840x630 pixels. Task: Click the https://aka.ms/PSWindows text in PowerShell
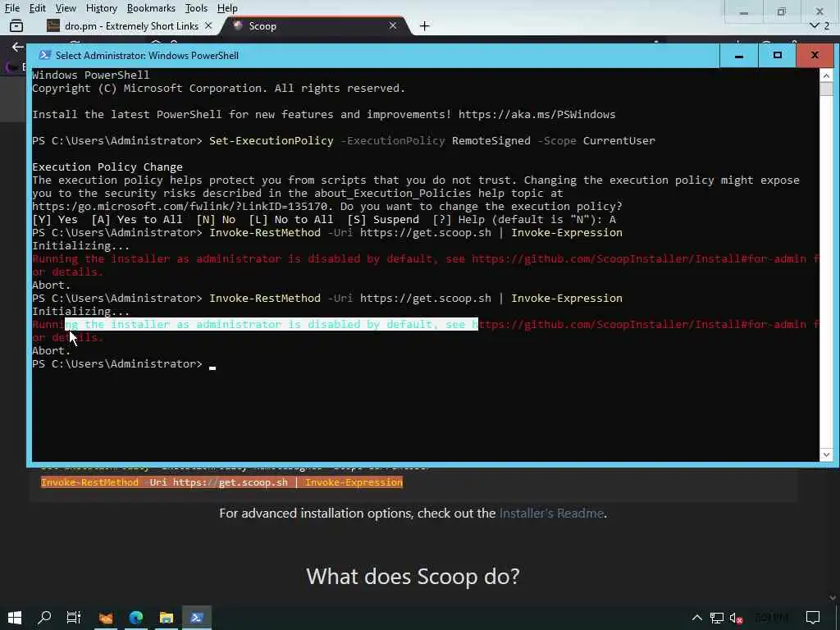tap(536, 114)
